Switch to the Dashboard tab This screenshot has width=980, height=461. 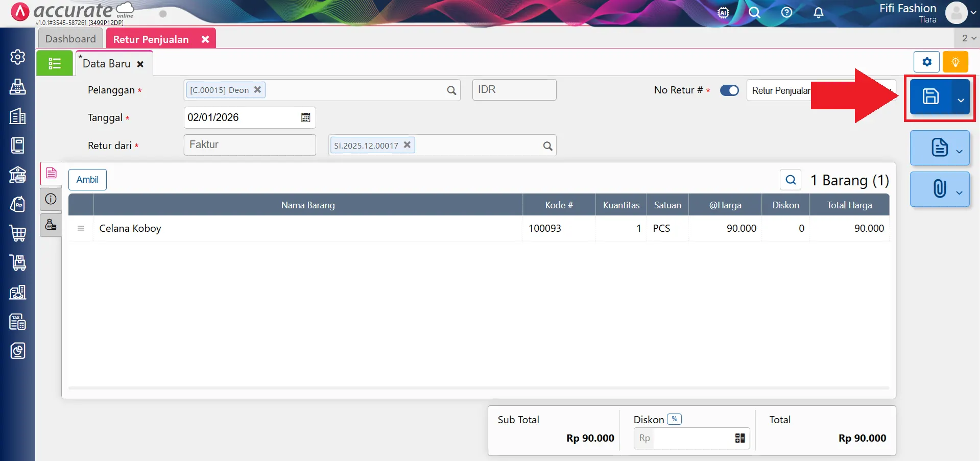tap(70, 39)
